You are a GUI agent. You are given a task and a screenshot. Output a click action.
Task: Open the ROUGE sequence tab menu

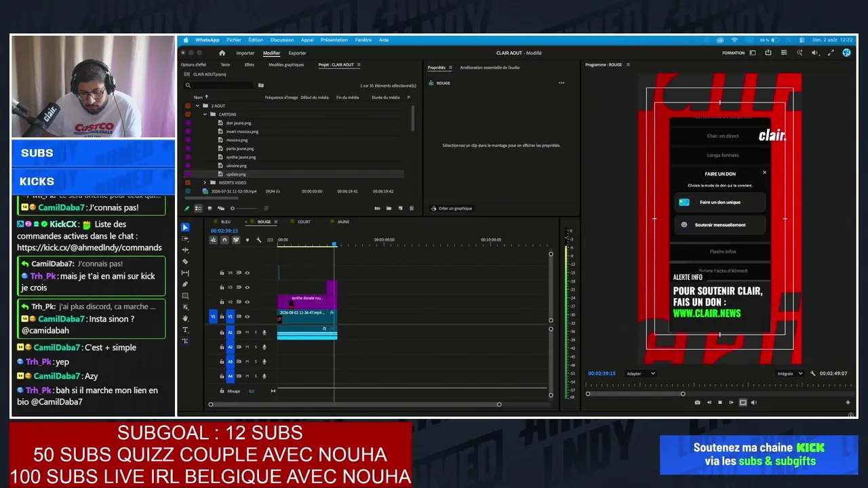pyautogui.click(x=276, y=222)
